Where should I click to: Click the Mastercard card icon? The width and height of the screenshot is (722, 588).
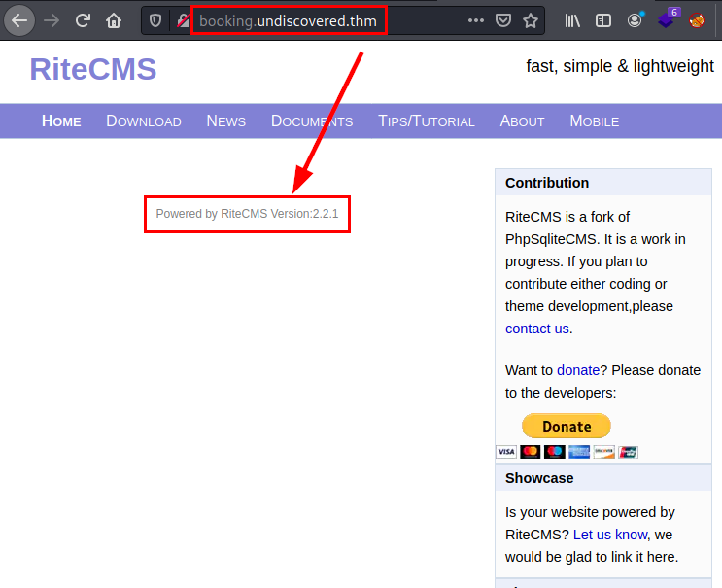point(530,452)
